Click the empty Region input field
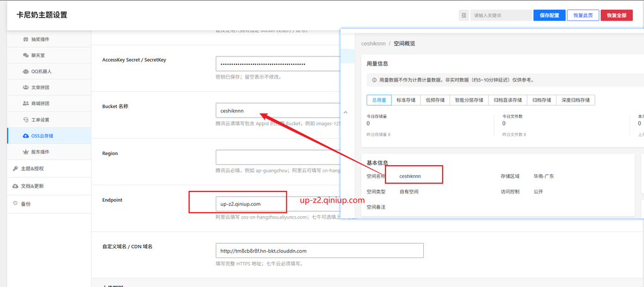 coord(278,158)
